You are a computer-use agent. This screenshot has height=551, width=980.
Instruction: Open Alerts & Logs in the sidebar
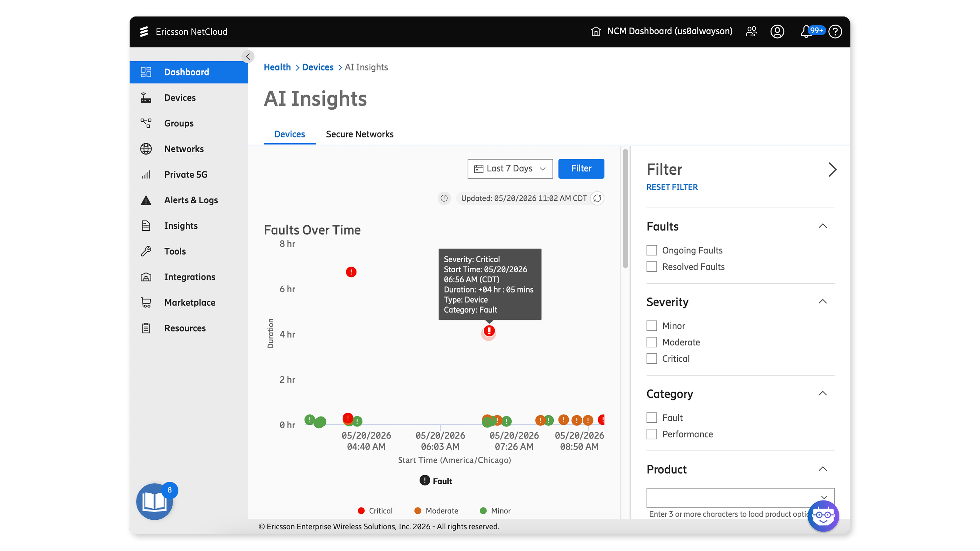point(189,200)
